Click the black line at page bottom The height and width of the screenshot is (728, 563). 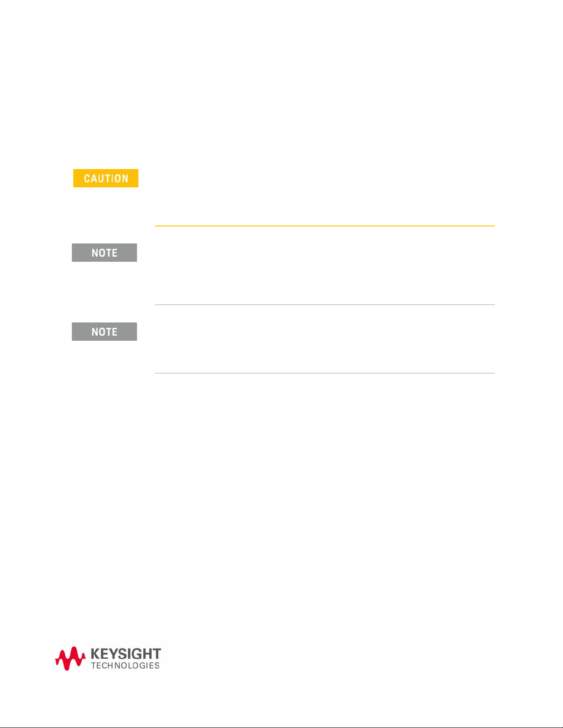(281, 727)
